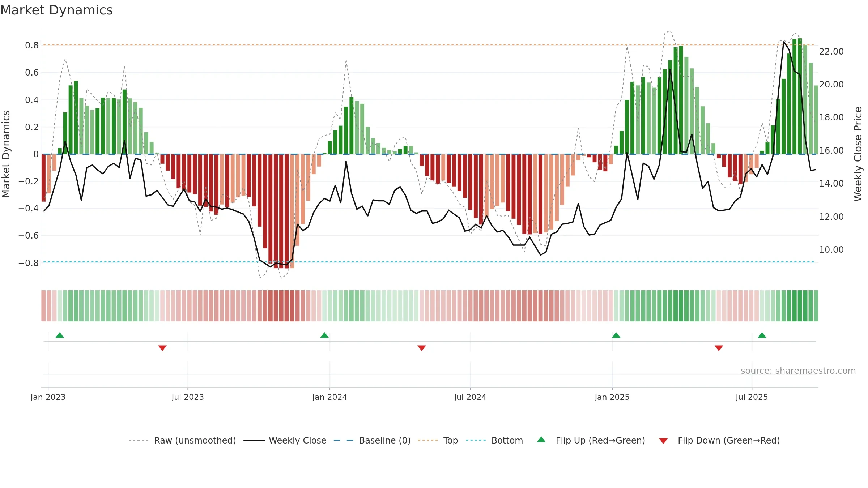Click the Jul 2024 x-axis label
Viewport: 868px width, 488px height.
pos(470,397)
